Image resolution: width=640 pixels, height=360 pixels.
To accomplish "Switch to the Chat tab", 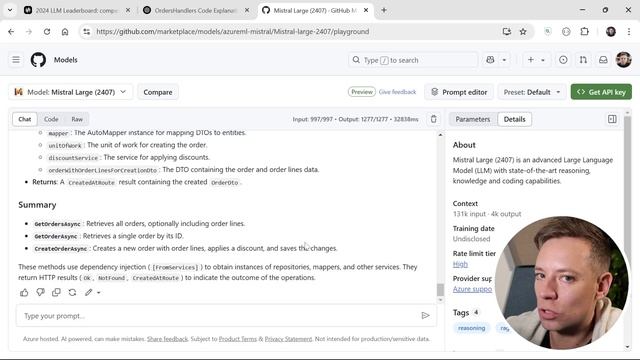I will point(24,119).
